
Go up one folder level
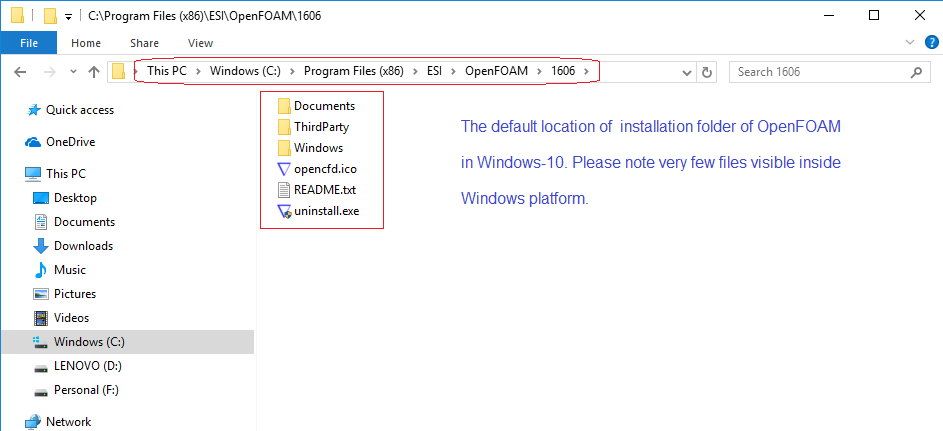(x=94, y=72)
